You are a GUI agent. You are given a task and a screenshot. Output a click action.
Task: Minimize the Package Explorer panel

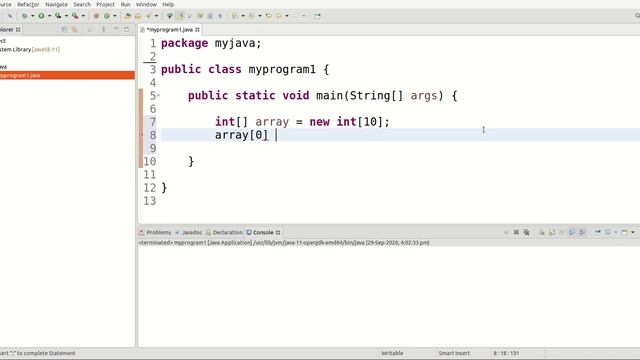116,29
